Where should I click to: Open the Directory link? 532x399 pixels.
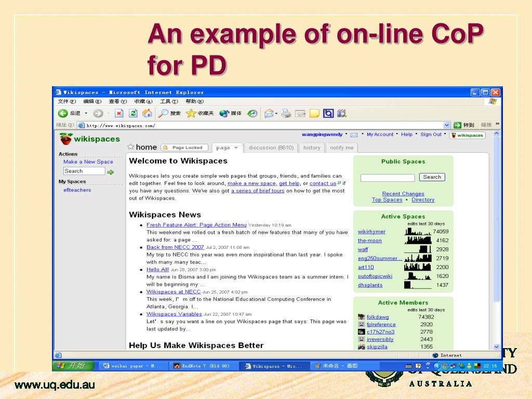423,199
